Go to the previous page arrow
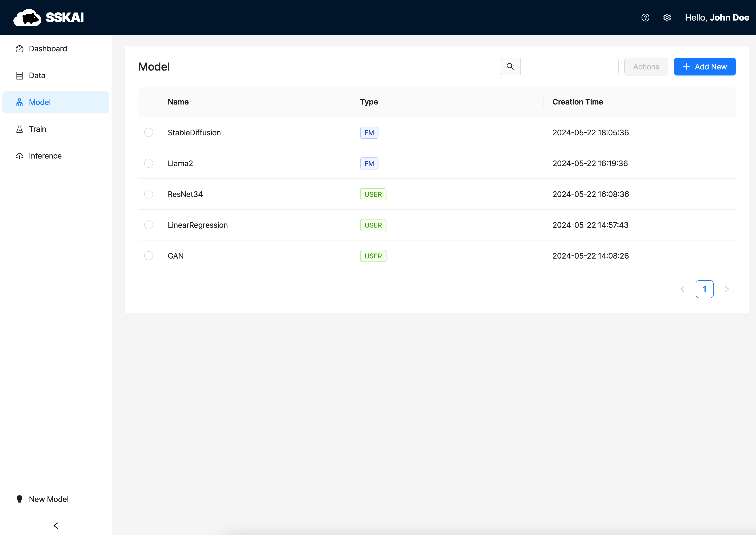The height and width of the screenshot is (535, 756). pos(682,289)
